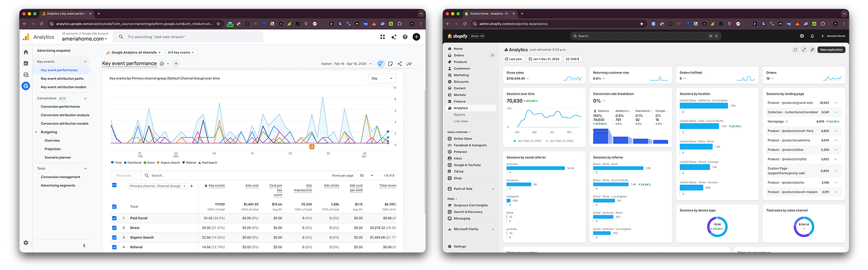Open Conversion performance report
Image resolution: width=868 pixels, height=270 pixels.
[60, 107]
